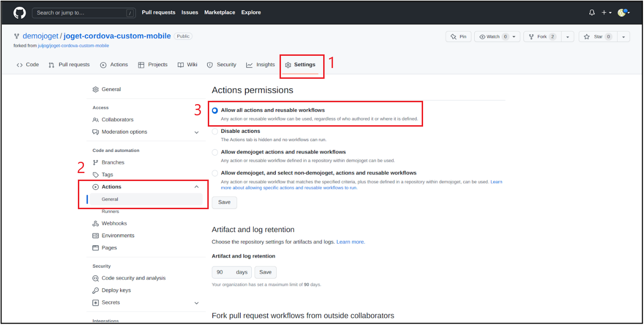Viewport: 644px width, 325px height.
Task: Switch to the Security tab
Action: (x=222, y=65)
